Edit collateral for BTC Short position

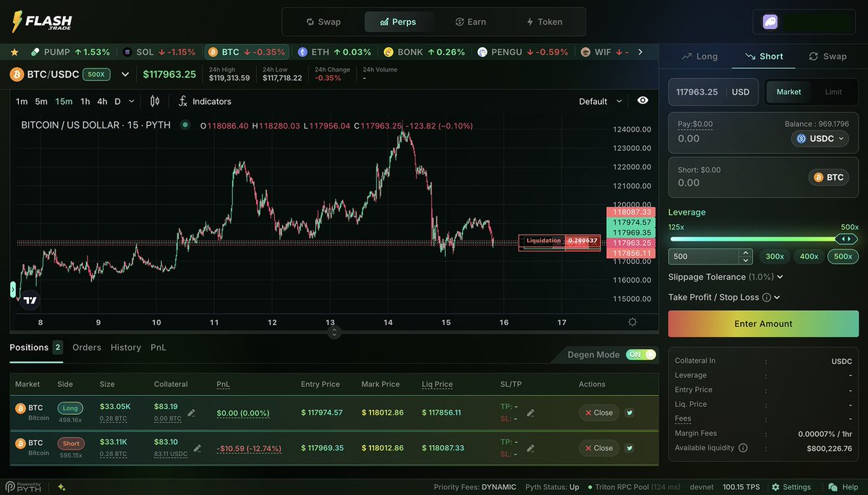click(x=197, y=448)
